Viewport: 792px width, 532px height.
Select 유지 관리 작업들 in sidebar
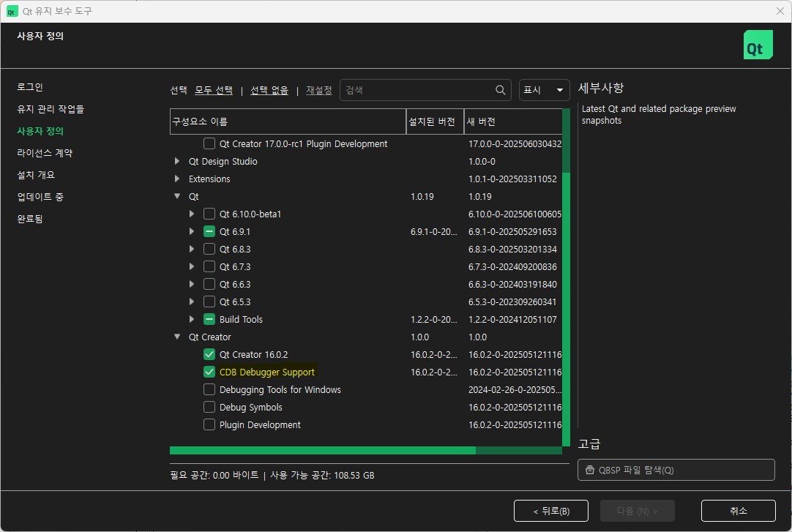(x=51, y=109)
